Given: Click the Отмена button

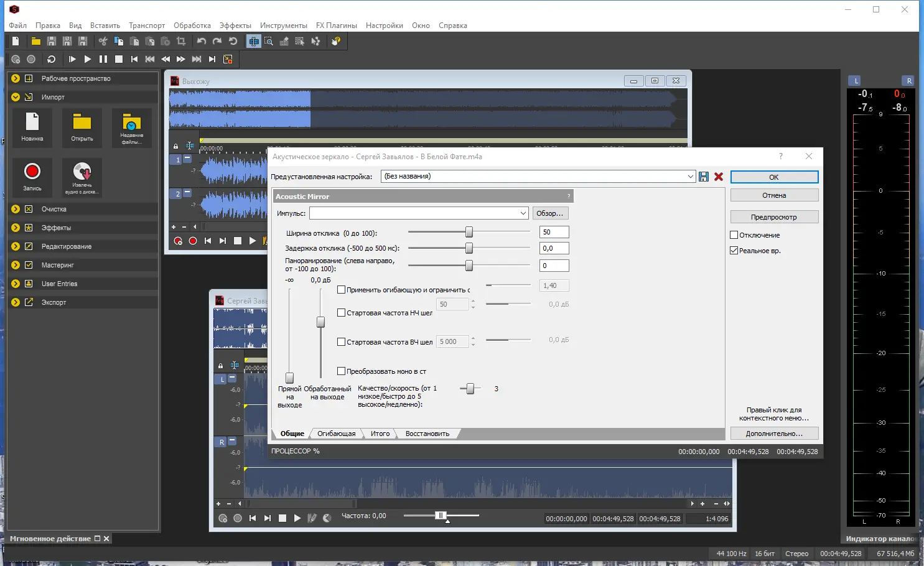Looking at the screenshot, I should (774, 195).
